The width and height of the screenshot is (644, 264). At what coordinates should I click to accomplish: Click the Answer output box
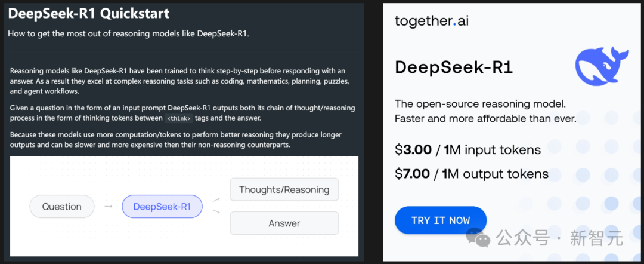[284, 223]
